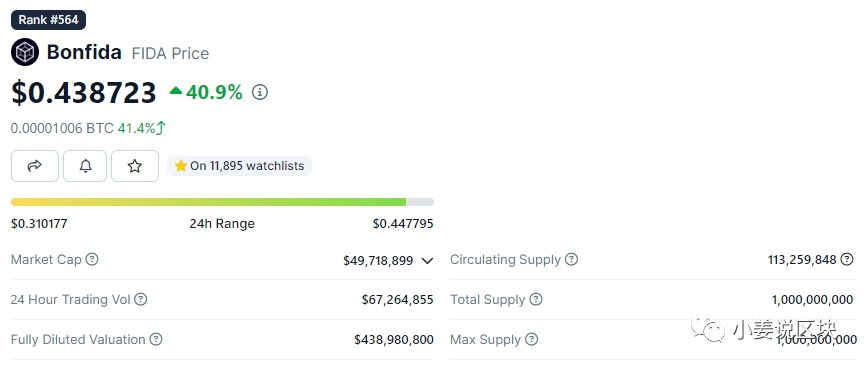Add Bonfida to favorites with star button

135,166
